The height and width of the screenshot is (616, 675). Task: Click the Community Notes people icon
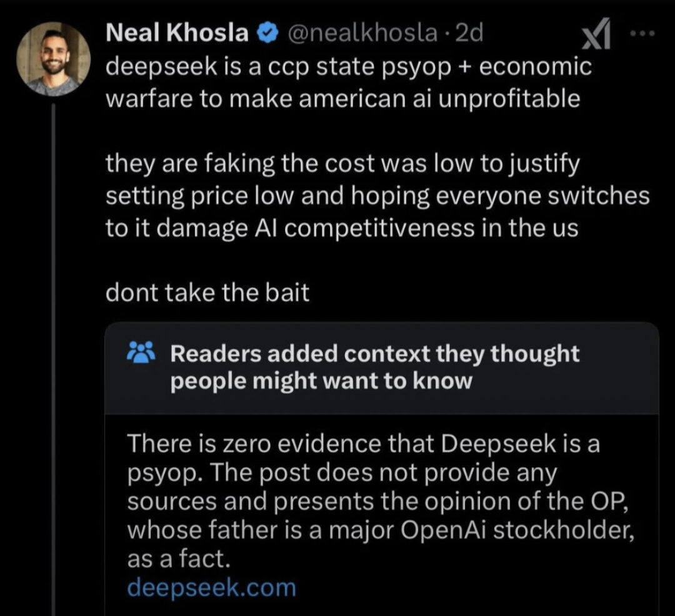point(142,354)
